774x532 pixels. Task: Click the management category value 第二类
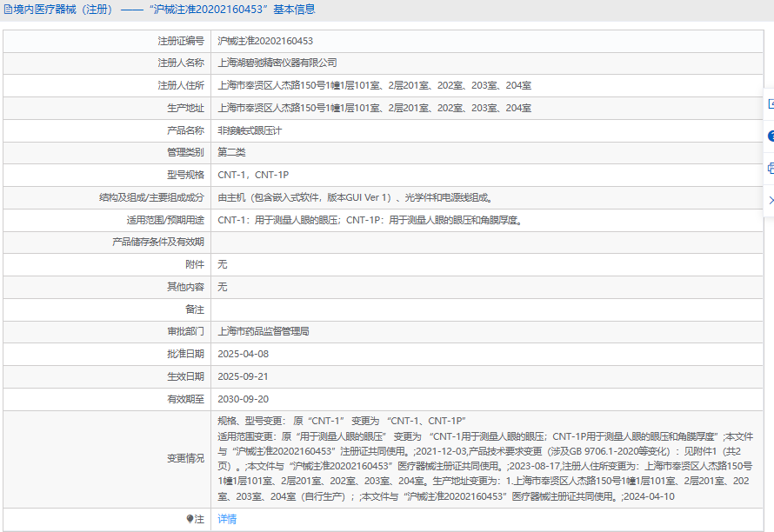coord(231,153)
